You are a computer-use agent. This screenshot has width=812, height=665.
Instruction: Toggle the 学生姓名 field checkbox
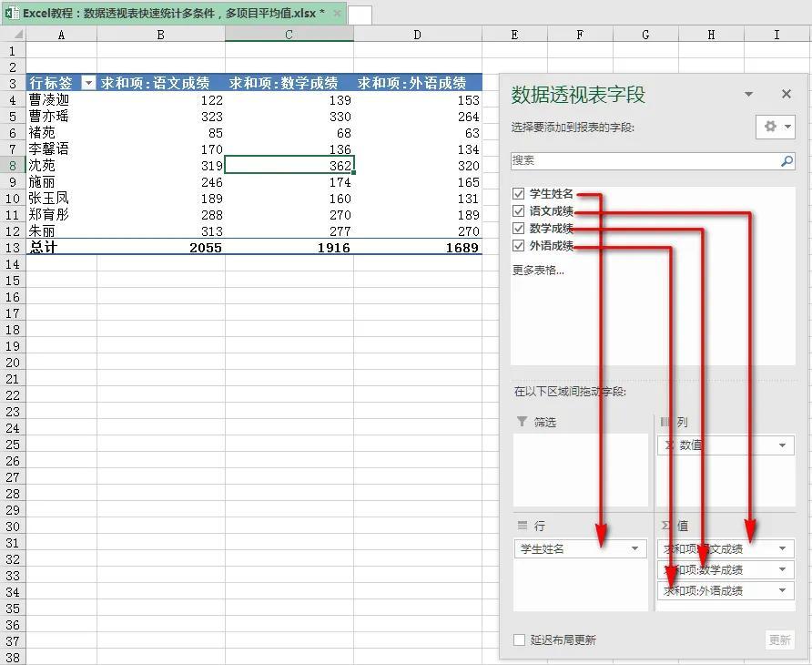[518, 194]
